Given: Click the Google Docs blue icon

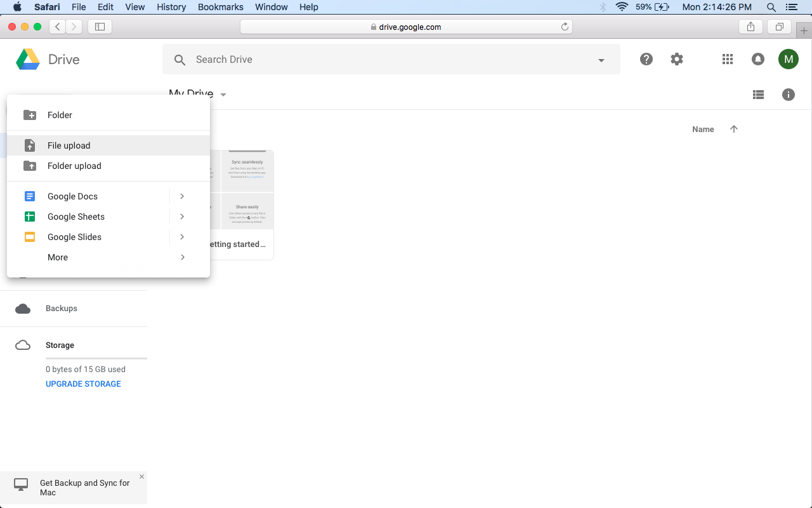Looking at the screenshot, I should [30, 196].
